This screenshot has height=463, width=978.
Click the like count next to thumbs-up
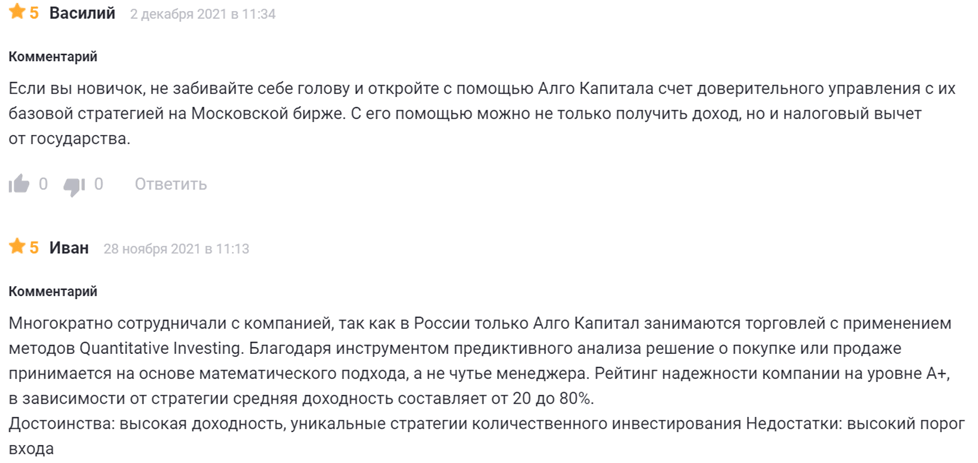(x=43, y=184)
